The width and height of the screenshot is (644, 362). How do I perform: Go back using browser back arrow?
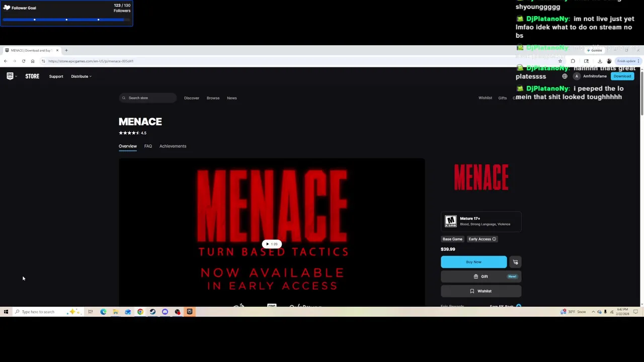point(6,61)
